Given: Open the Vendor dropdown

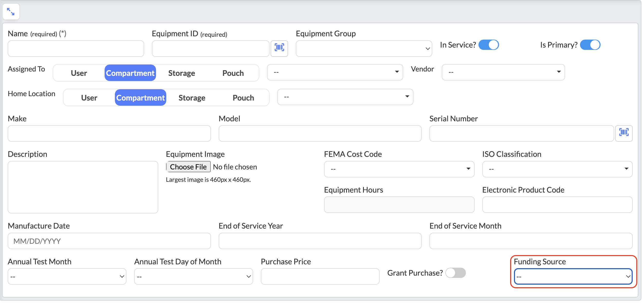Looking at the screenshot, I should 503,72.
